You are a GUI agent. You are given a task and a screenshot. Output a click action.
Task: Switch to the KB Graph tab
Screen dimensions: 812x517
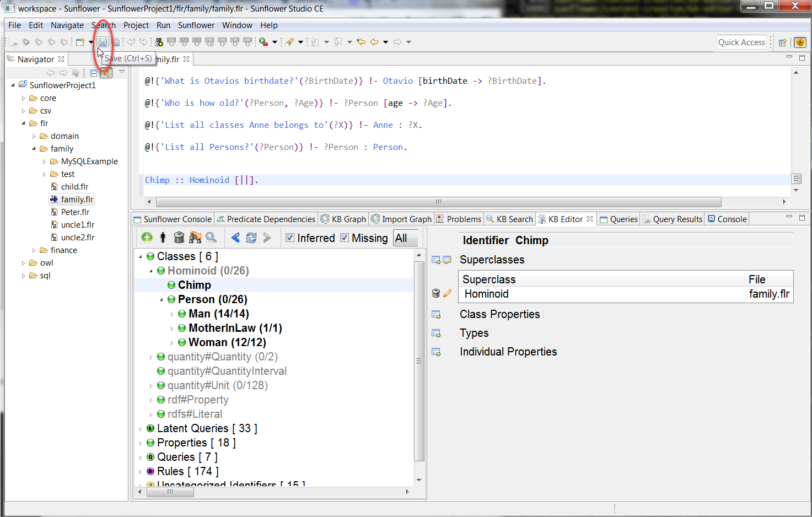pyautogui.click(x=343, y=219)
